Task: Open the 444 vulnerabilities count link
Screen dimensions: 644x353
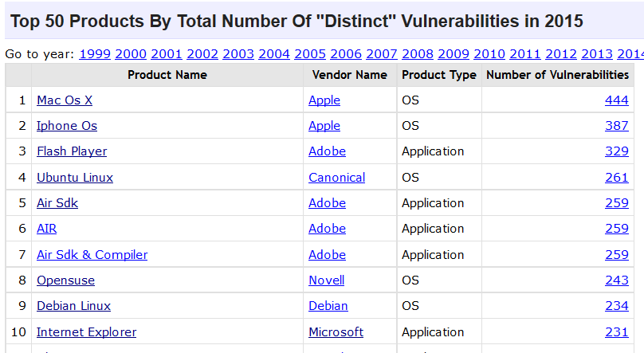Action: pyautogui.click(x=616, y=100)
